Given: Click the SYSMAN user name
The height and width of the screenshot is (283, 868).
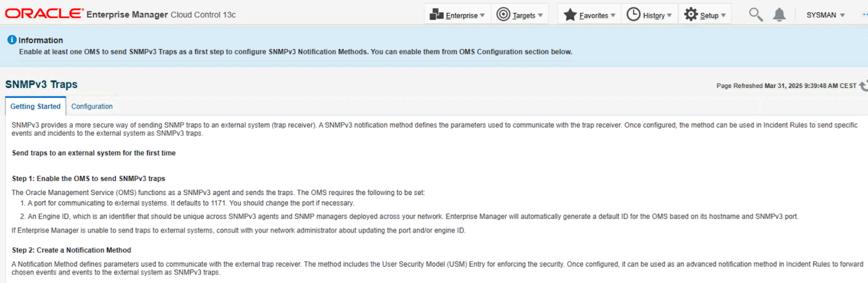Looking at the screenshot, I should coord(821,15).
